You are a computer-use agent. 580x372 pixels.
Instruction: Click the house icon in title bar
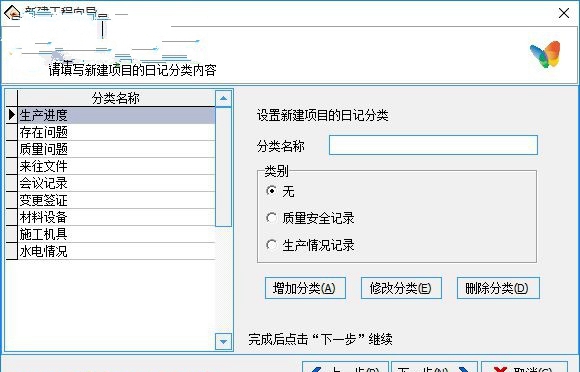(x=12, y=13)
